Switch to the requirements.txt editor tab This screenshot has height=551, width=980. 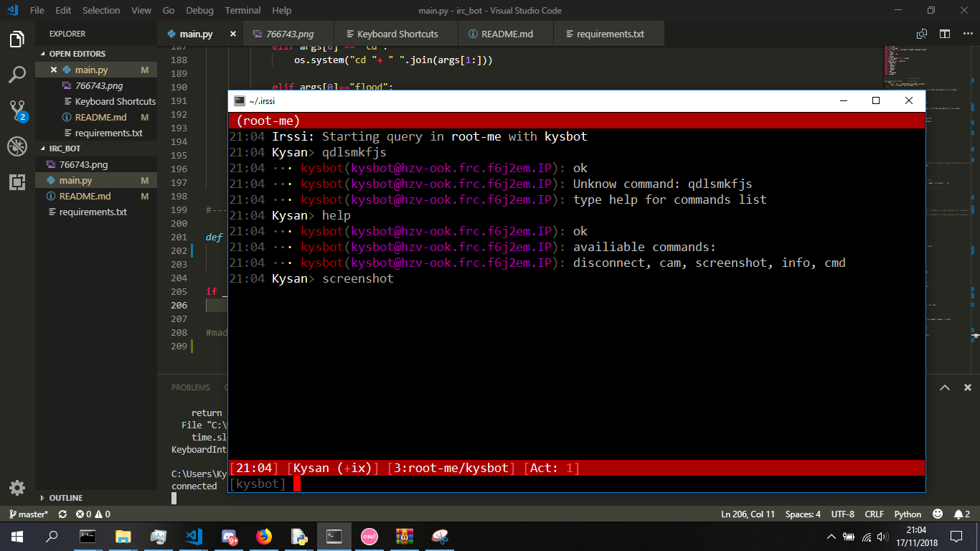coord(610,34)
